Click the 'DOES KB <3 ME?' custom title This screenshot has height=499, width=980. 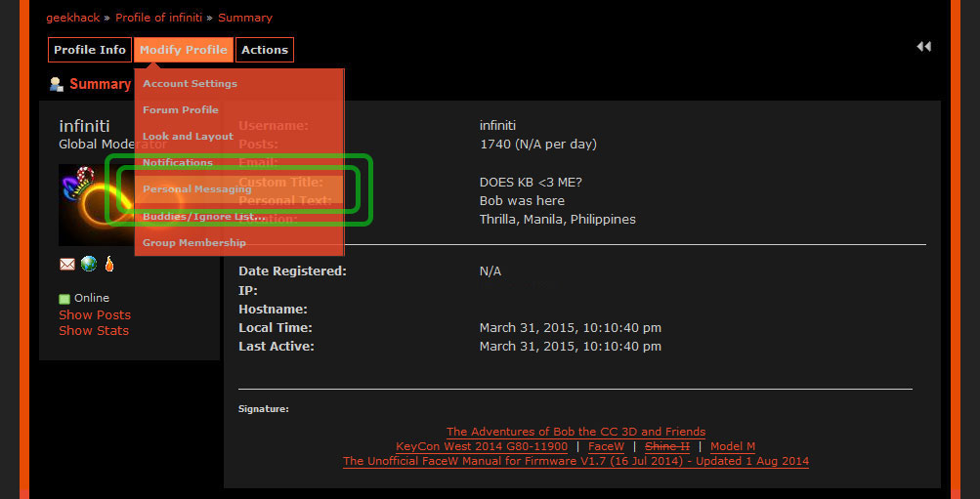click(531, 183)
